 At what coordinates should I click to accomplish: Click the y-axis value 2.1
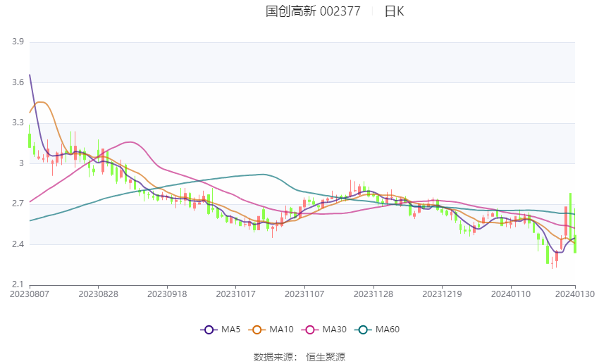tap(18, 284)
